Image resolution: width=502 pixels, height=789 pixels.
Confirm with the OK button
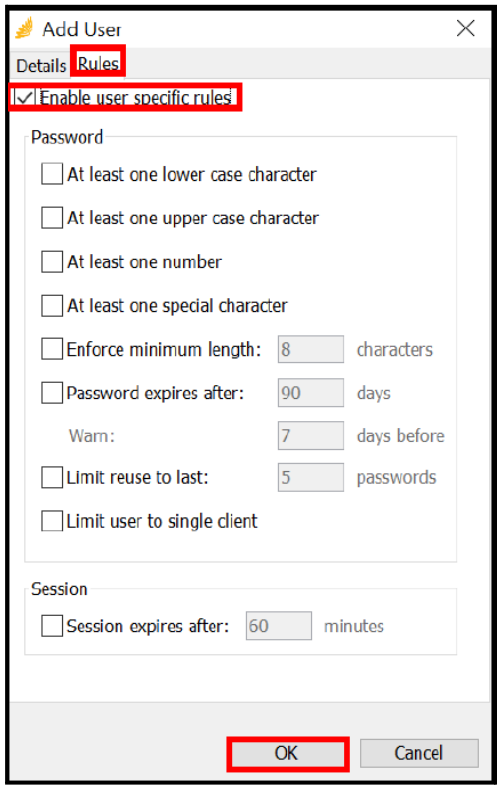click(287, 753)
